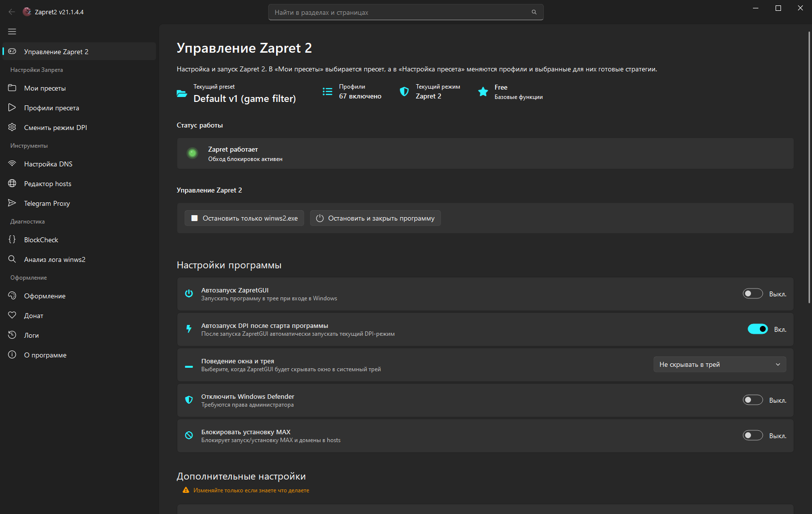Open BlockCheck diagnostics page
Viewport: 812px width, 514px height.
(x=79, y=240)
